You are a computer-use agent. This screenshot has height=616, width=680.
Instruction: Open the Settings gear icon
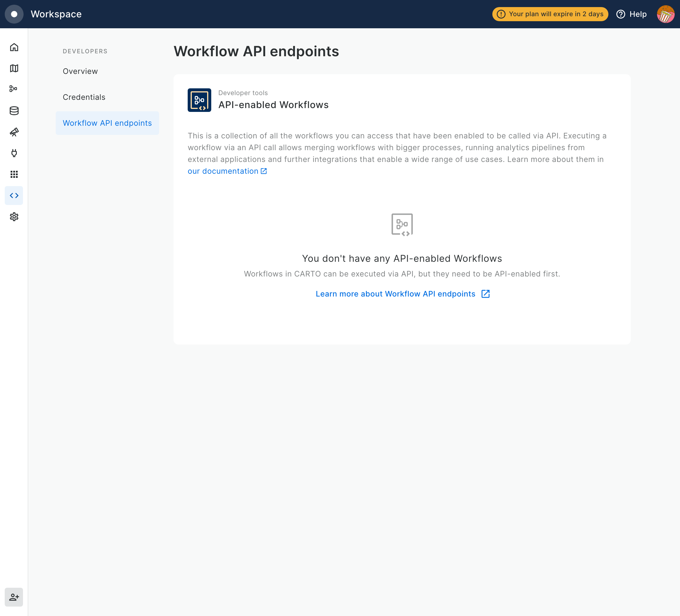[x=14, y=217]
